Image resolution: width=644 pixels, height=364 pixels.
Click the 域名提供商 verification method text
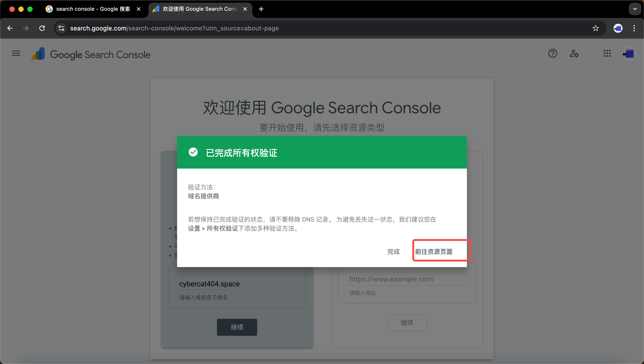203,196
